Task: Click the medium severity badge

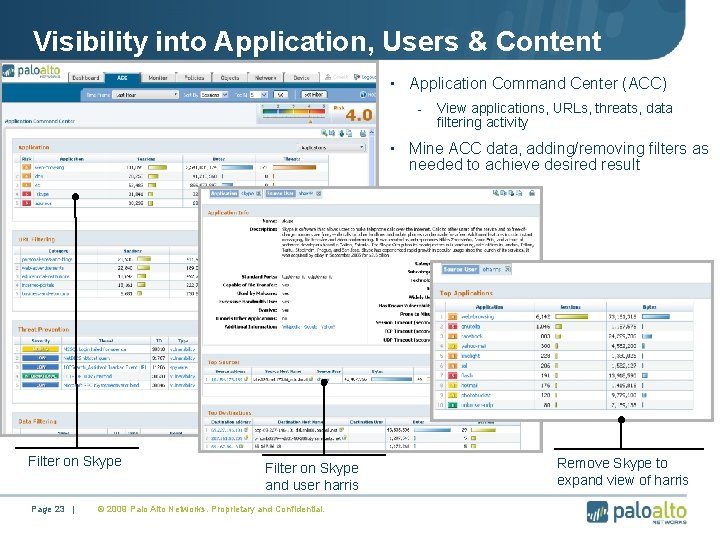Action: point(40,349)
